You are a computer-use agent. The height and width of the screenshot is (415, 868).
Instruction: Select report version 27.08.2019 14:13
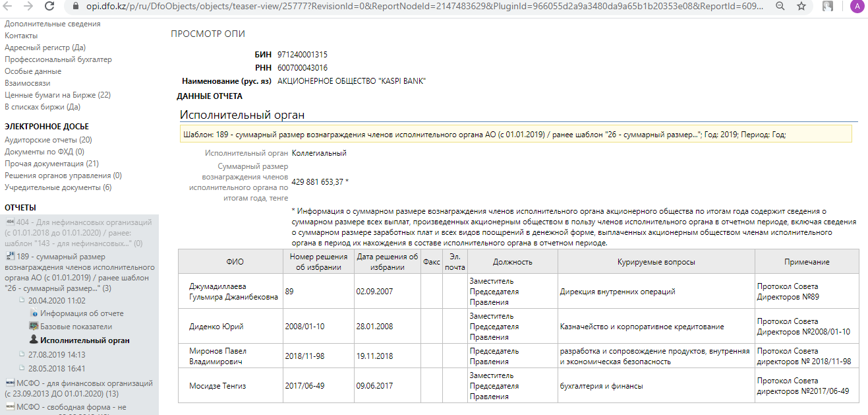(x=57, y=354)
